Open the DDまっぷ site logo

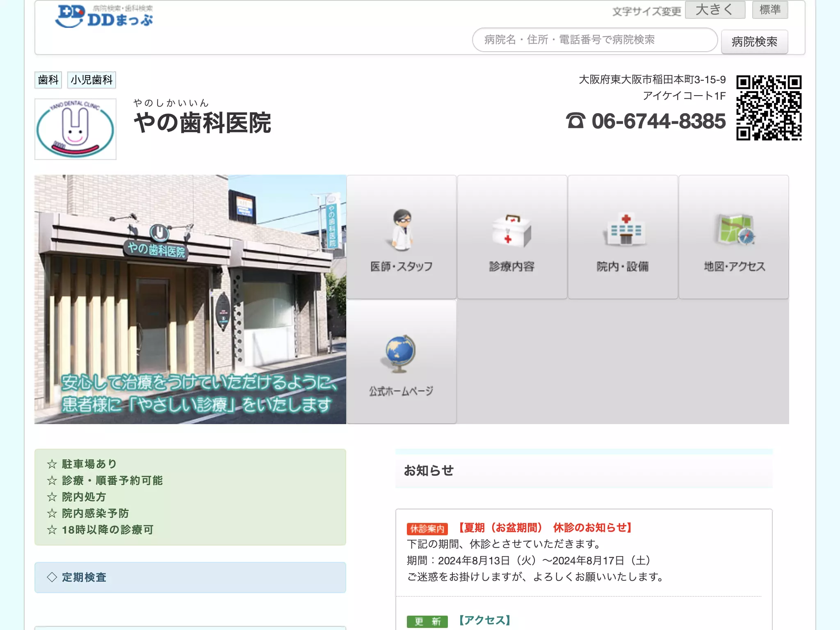104,16
